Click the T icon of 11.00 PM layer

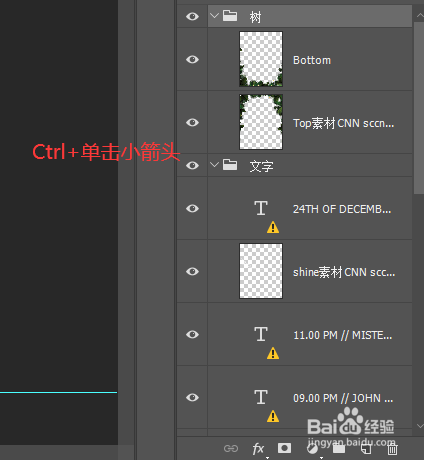pos(261,334)
